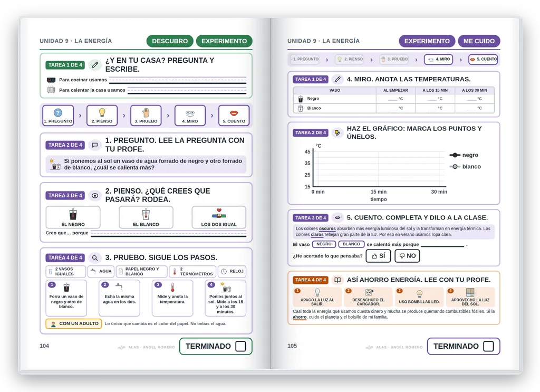Select the eyes icon in 4. Miro step on page 104
This screenshot has height=392, width=540.
tap(190, 113)
